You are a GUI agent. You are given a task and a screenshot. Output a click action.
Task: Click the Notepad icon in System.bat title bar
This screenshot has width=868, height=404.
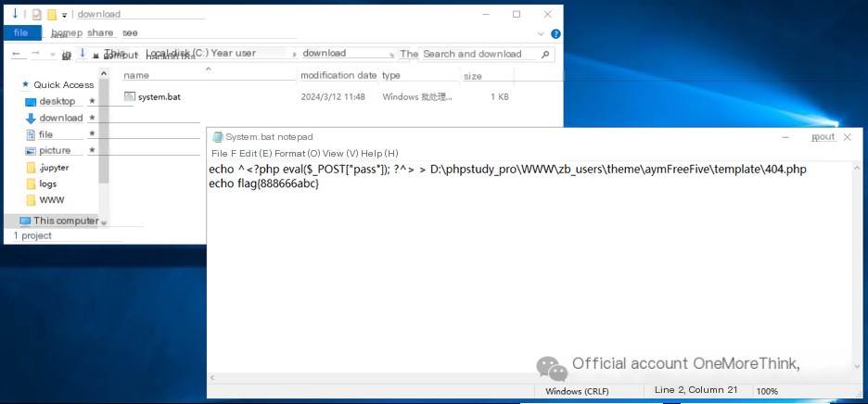[218, 137]
